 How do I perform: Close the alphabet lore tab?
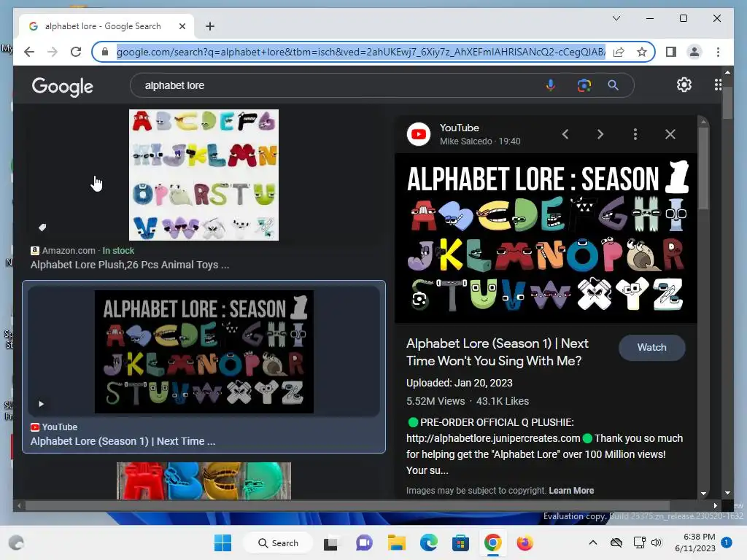click(x=182, y=26)
